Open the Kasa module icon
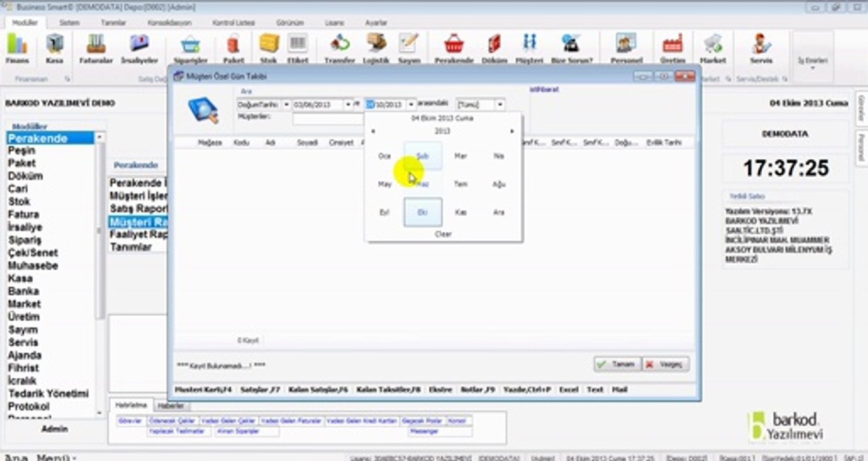This screenshot has width=868, height=461. coord(54,48)
